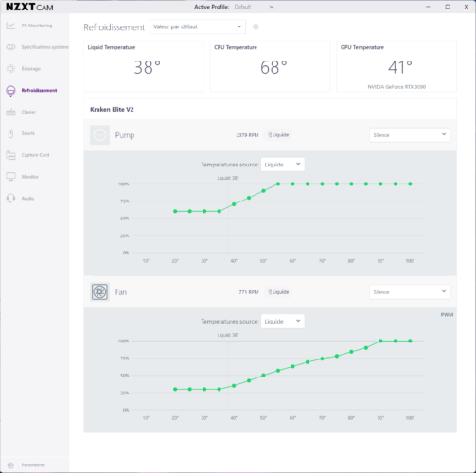Viewport: 476px width, 473px height.
Task: Click the 2379 RPM pump speed value
Action: (x=248, y=135)
